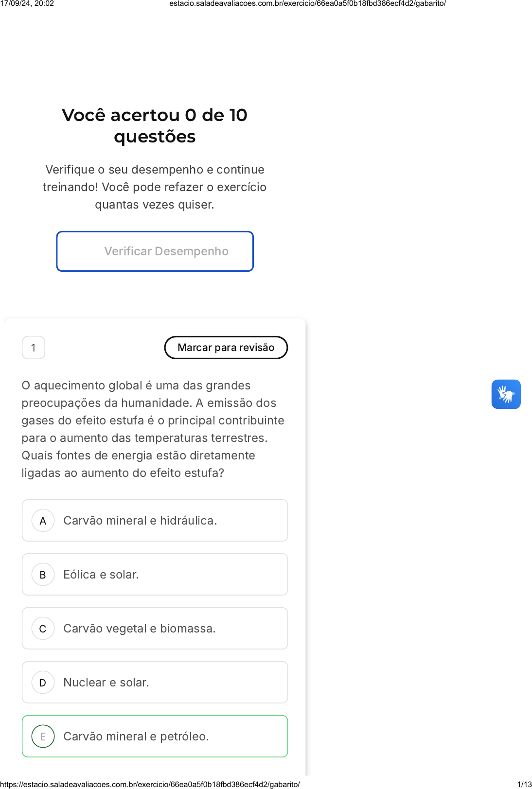The height and width of the screenshot is (789, 532).
Task: Open the sign language accessibility widget
Action: pos(506,394)
